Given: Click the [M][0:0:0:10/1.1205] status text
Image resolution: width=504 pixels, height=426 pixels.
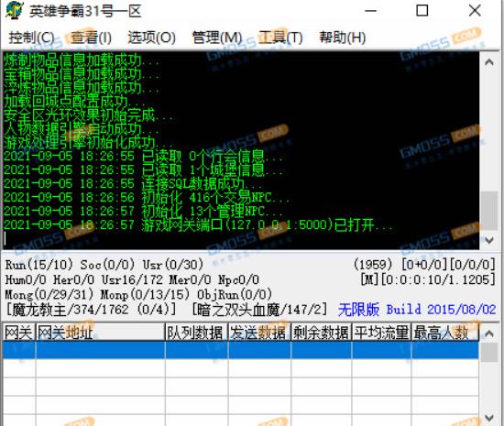Looking at the screenshot, I should pos(428,279).
